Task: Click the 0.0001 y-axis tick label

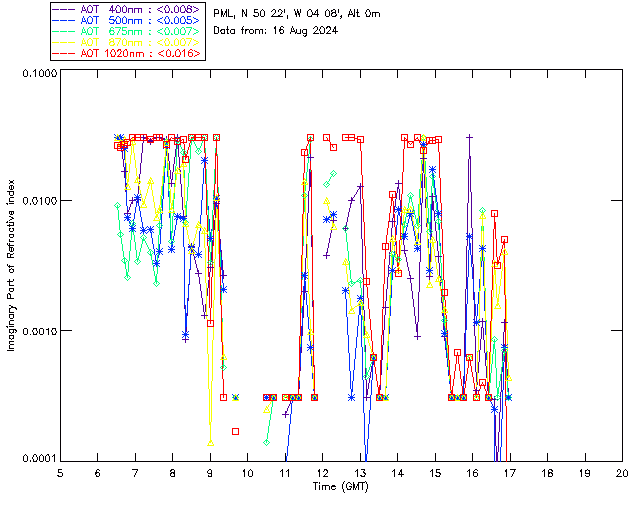Action: [x=39, y=458]
